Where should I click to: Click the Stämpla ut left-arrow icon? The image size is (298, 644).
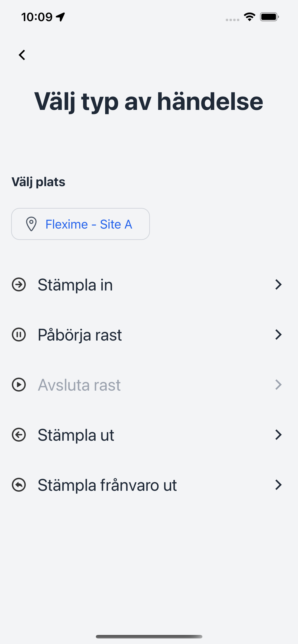[19, 435]
